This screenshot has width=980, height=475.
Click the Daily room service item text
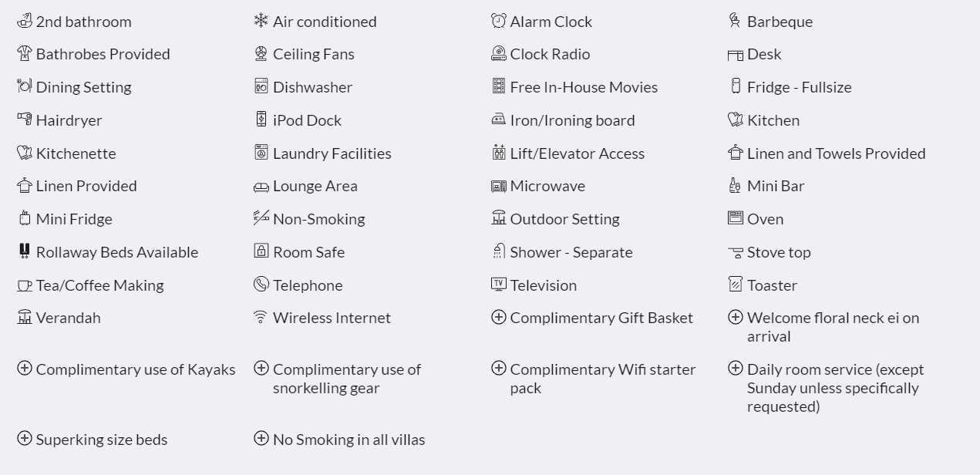(835, 388)
